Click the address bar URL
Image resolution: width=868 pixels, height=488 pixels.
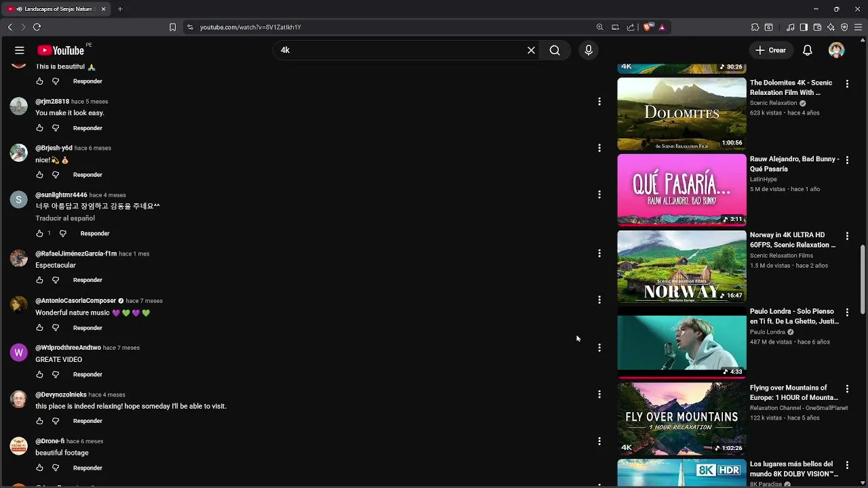(x=250, y=27)
